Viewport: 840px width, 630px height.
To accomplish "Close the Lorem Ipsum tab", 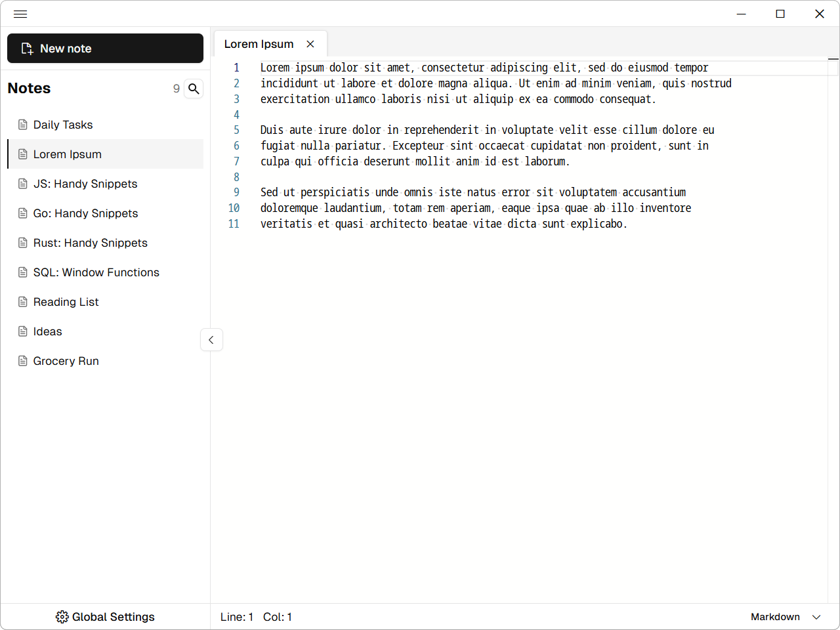I will 310,44.
